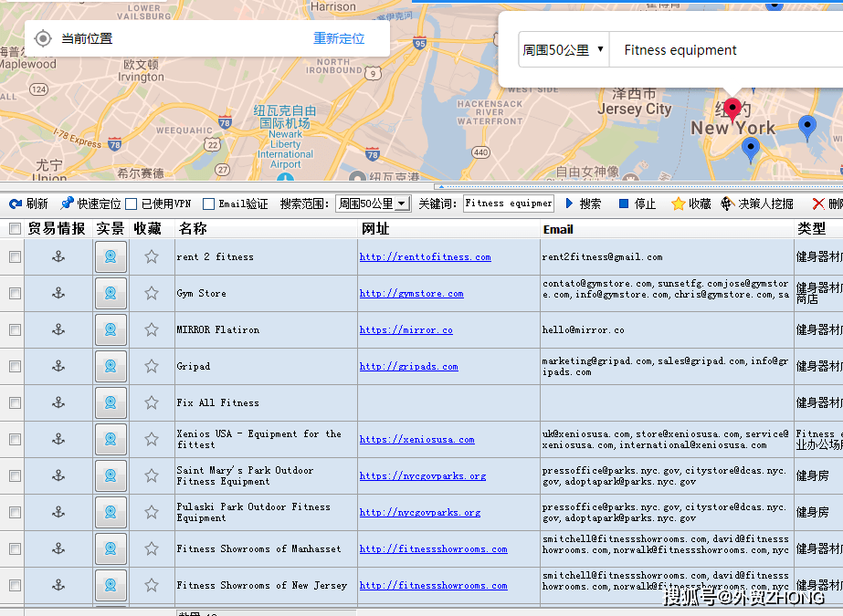Screen dimensions: 843x616
Task: Check the MIRROR Flatiron row checkbox
Action: click(15, 329)
